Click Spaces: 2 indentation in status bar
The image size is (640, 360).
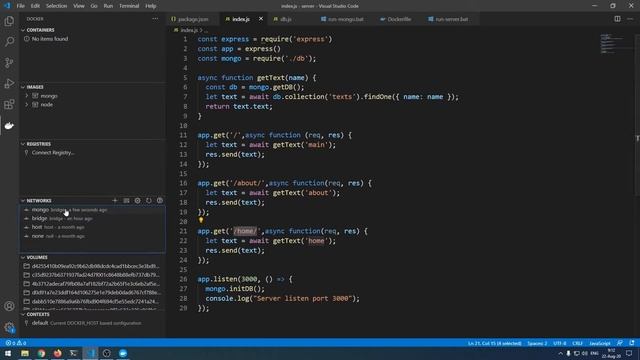(537, 343)
